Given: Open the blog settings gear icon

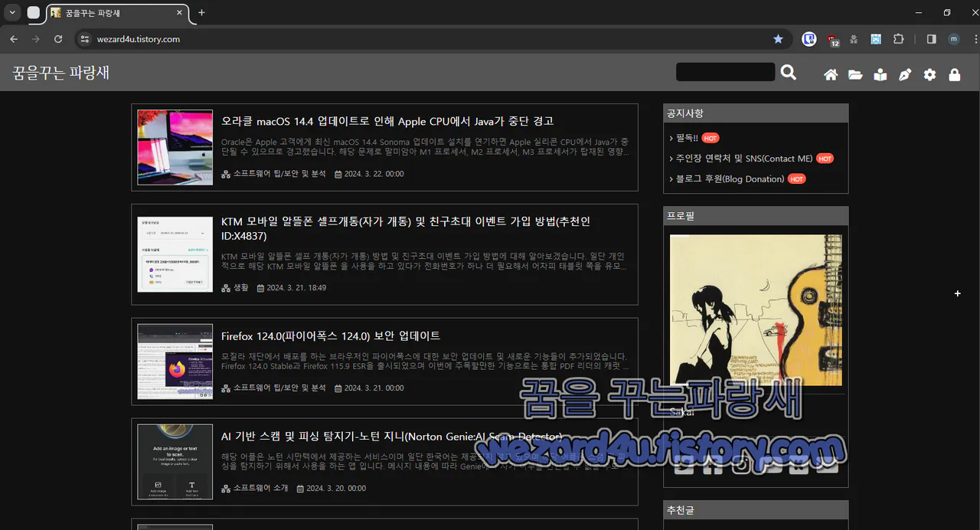Looking at the screenshot, I should pyautogui.click(x=929, y=74).
